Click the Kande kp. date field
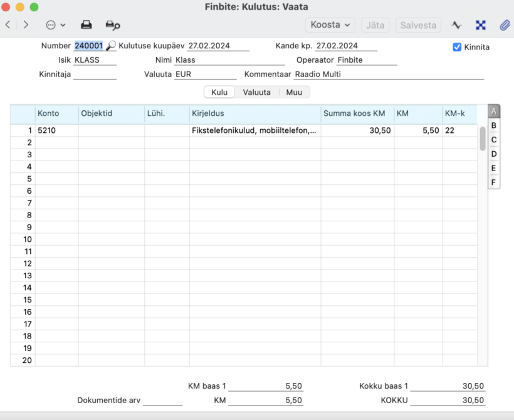This screenshot has height=420, width=514. coord(346,46)
